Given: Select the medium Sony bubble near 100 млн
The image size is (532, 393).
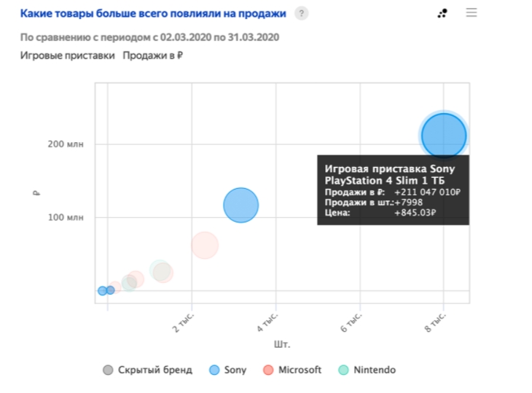Looking at the screenshot, I should pos(240,205).
